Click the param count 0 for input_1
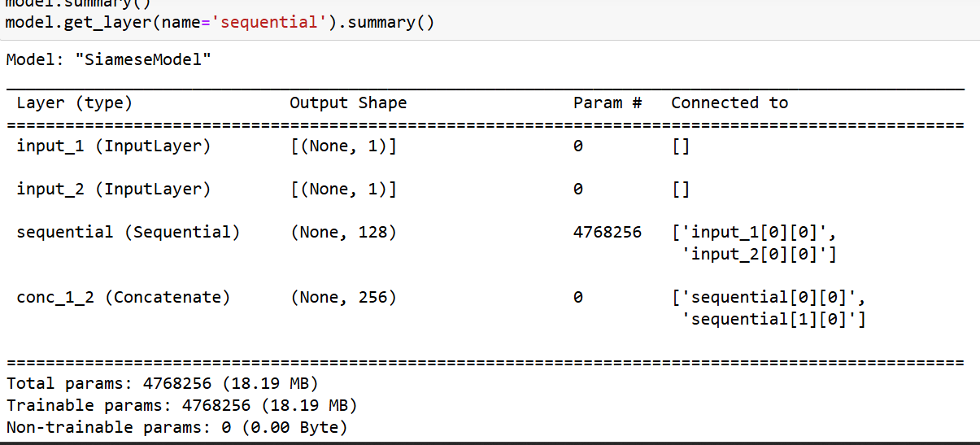 click(x=578, y=146)
